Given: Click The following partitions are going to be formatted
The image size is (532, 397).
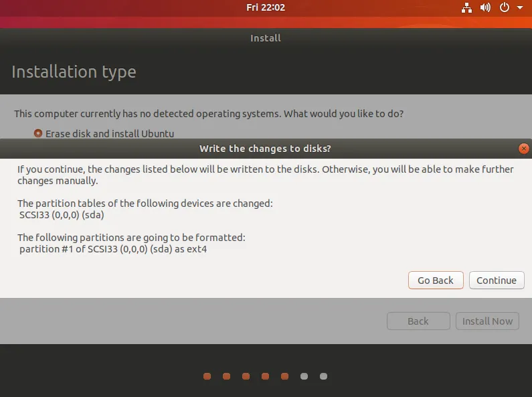Looking at the screenshot, I should click(131, 238).
